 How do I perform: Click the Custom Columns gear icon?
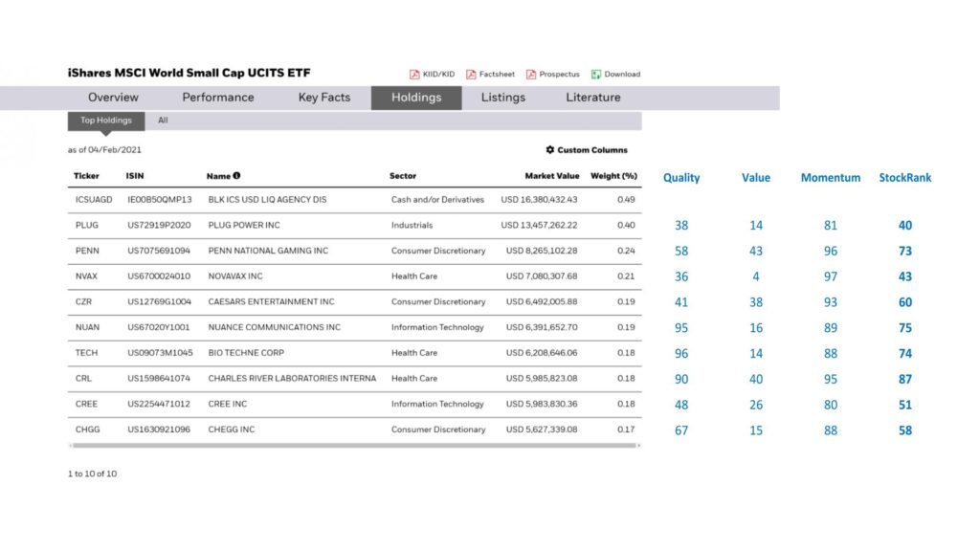coord(550,150)
